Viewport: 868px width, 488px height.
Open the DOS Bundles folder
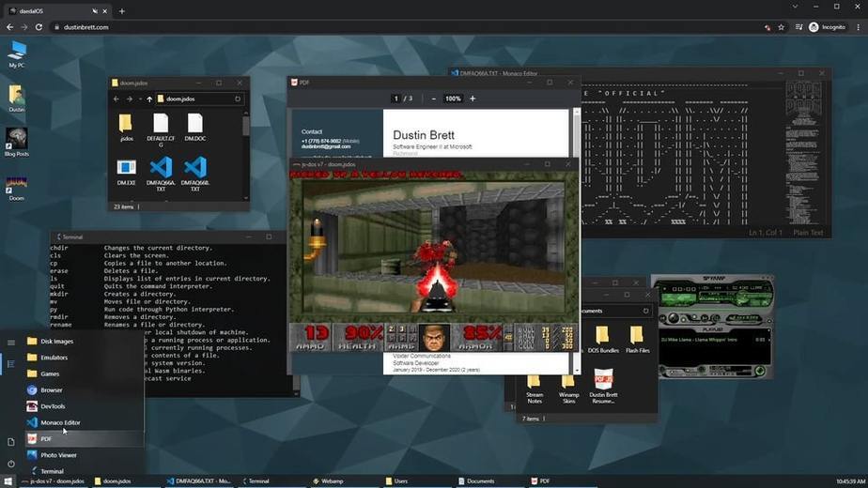coord(603,339)
